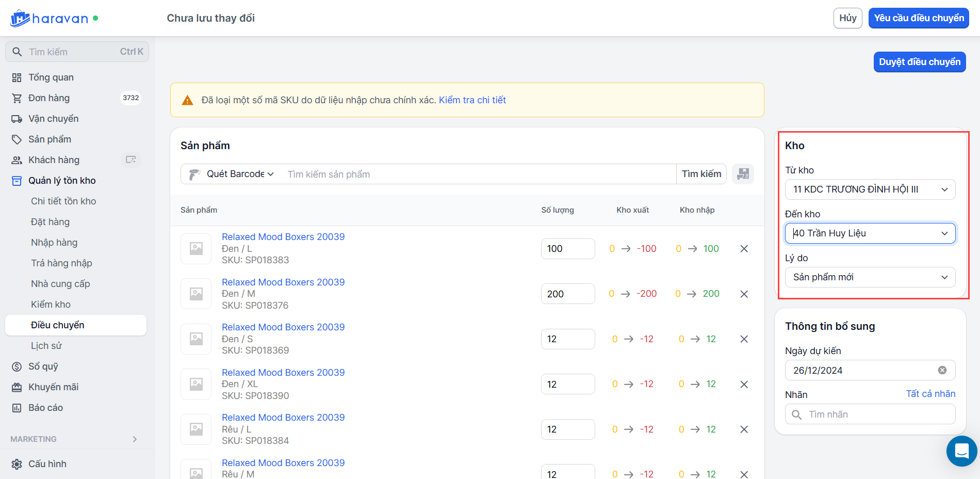Go to Kiểm kho in sidebar
This screenshot has height=479, width=980.
tap(51, 305)
